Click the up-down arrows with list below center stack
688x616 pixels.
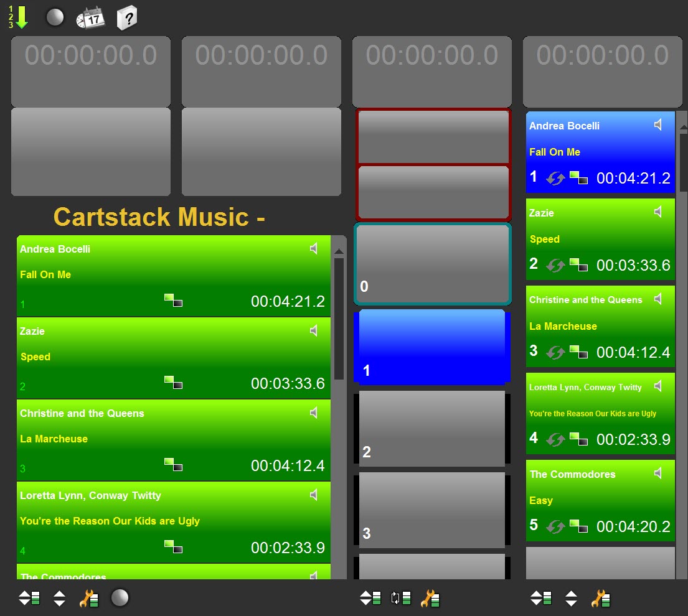pos(370,599)
